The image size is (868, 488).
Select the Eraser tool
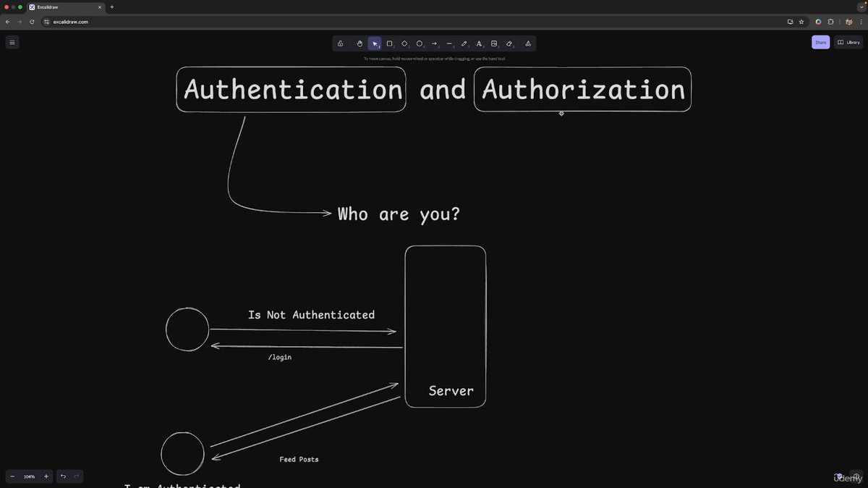click(509, 43)
